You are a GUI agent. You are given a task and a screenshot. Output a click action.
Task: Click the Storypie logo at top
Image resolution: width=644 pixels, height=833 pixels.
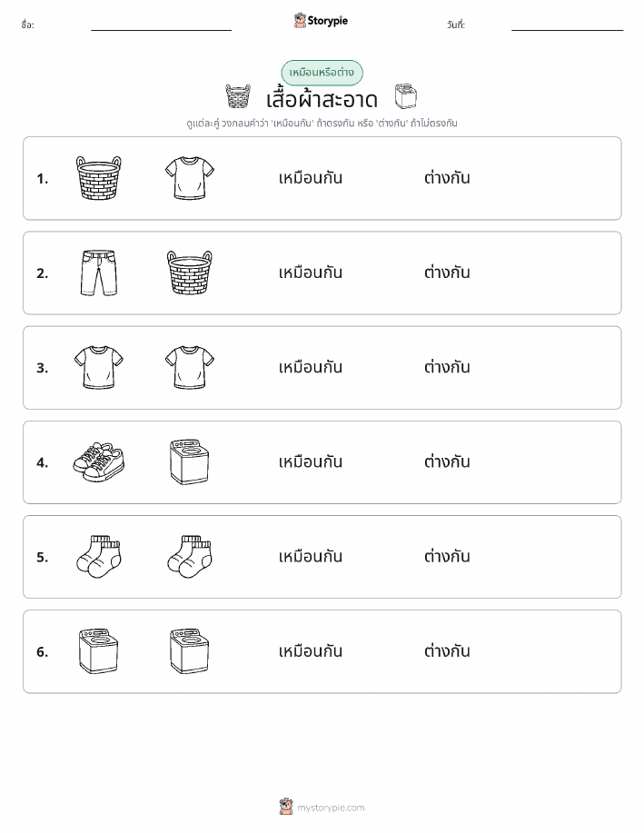coord(321,21)
